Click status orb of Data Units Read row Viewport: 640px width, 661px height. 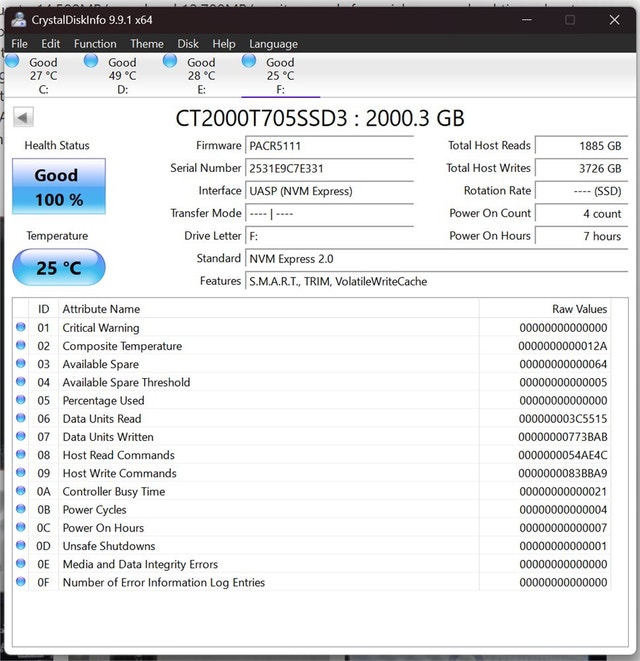[x=21, y=418]
